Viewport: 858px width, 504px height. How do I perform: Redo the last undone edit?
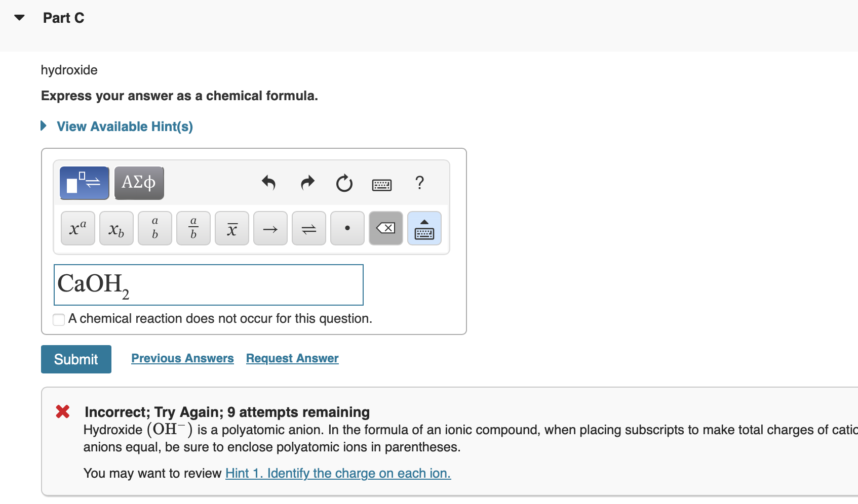(x=307, y=183)
